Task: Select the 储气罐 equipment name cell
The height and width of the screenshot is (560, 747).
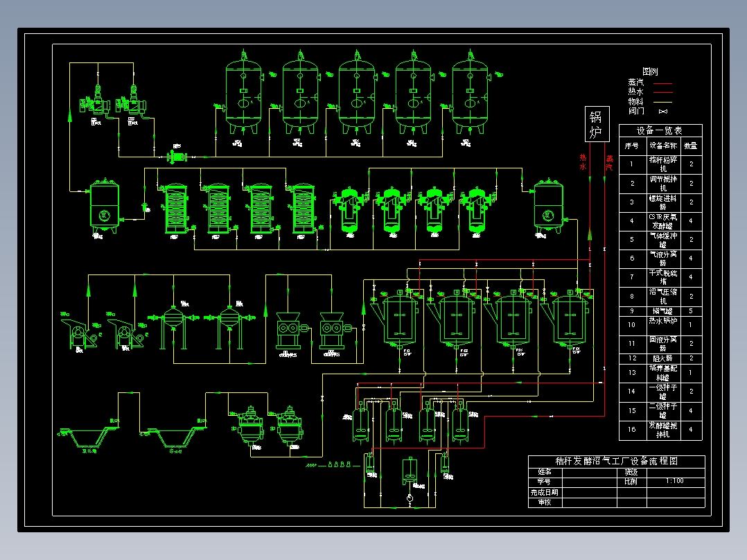Action: tap(663, 311)
